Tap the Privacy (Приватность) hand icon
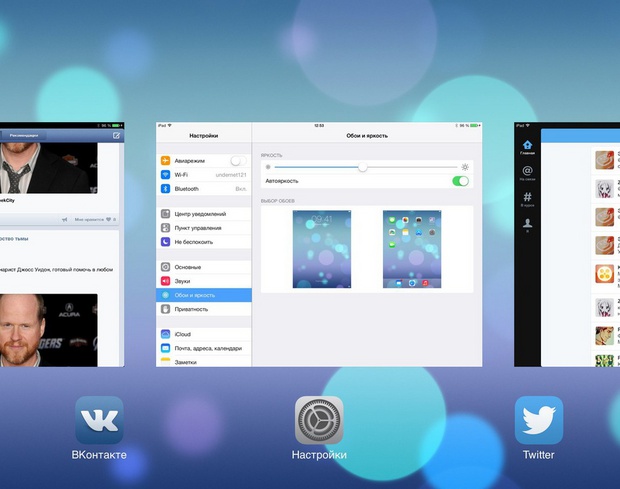 (x=165, y=309)
